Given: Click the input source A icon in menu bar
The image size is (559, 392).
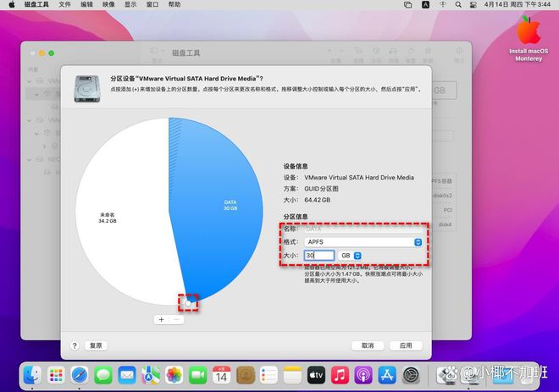Looking at the screenshot, I should 426,4.
